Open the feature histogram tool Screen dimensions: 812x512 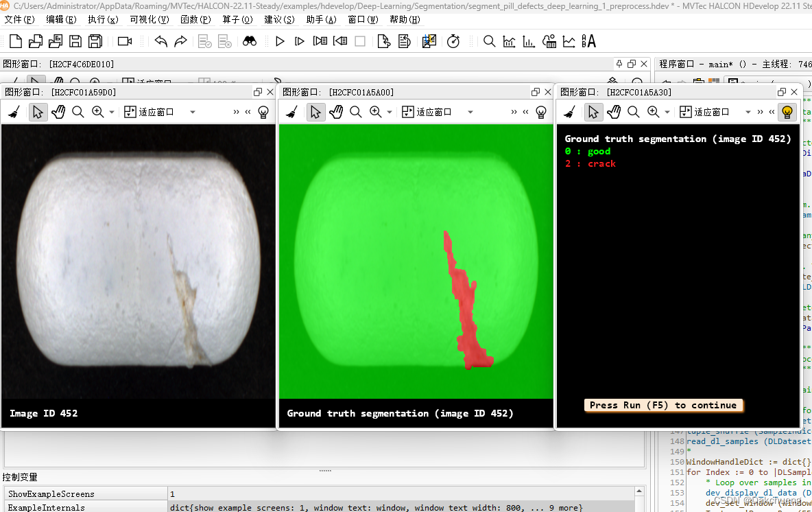point(529,41)
